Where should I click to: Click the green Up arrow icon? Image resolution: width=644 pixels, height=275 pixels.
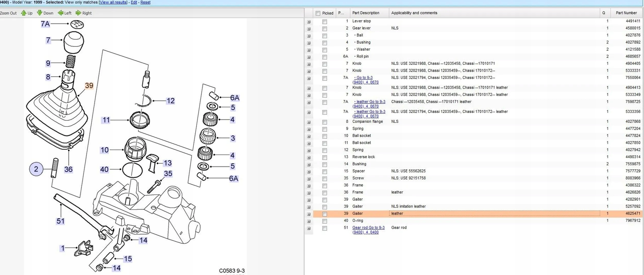click(x=24, y=13)
